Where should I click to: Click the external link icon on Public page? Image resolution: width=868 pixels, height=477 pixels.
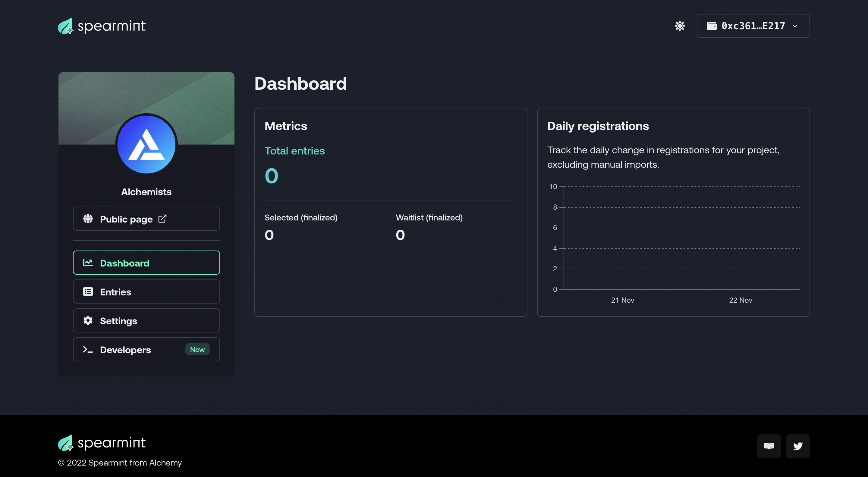pyautogui.click(x=162, y=219)
